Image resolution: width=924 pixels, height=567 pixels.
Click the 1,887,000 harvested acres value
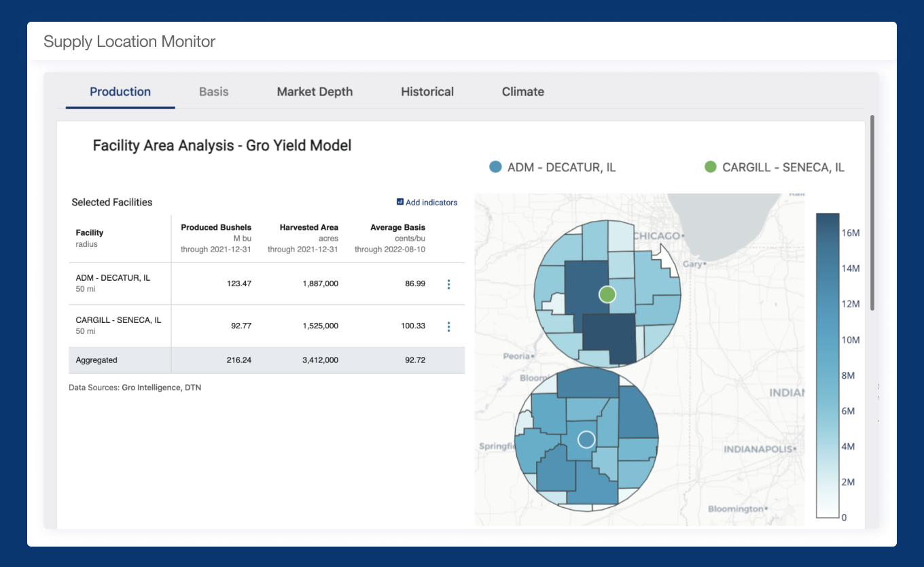321,283
